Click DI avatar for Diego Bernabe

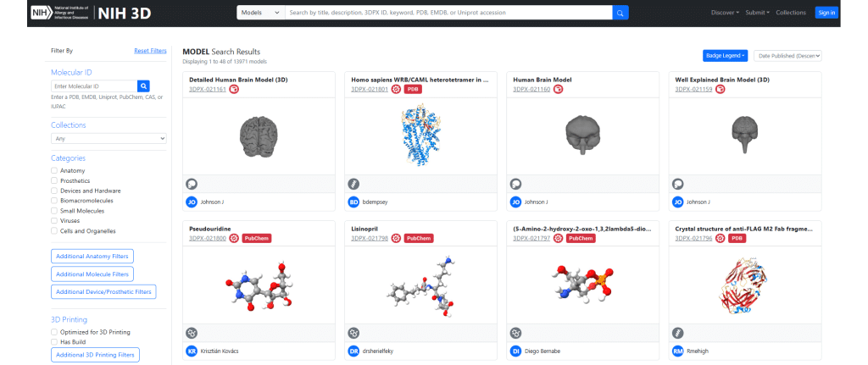coord(516,351)
